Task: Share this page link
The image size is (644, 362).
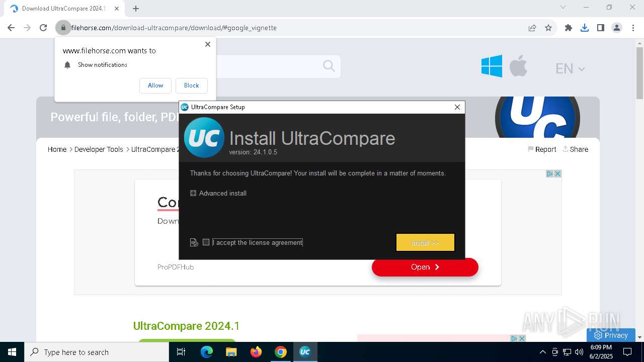Action: (x=576, y=149)
